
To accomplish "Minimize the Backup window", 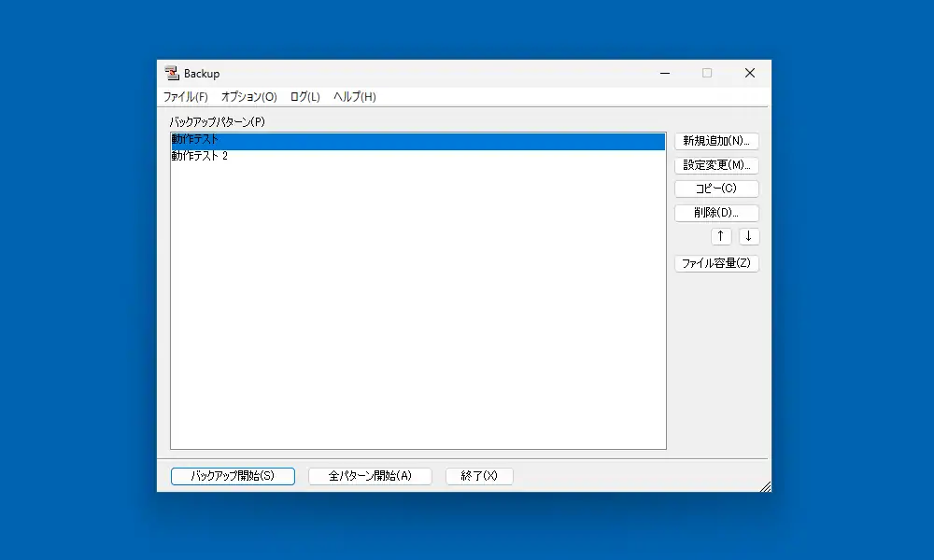I will click(x=664, y=74).
